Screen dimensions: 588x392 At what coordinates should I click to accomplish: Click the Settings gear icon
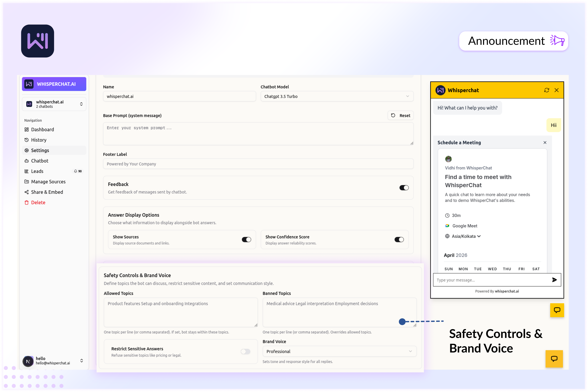click(x=26, y=150)
